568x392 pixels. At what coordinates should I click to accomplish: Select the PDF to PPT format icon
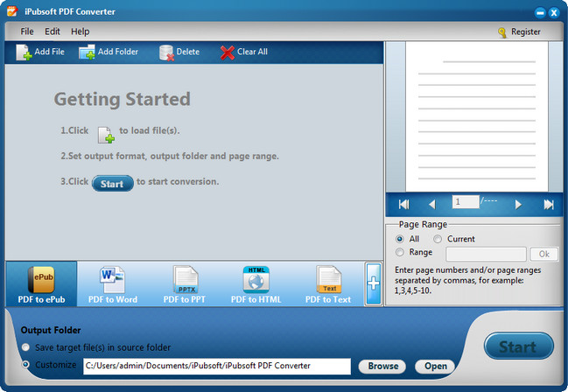click(x=185, y=279)
